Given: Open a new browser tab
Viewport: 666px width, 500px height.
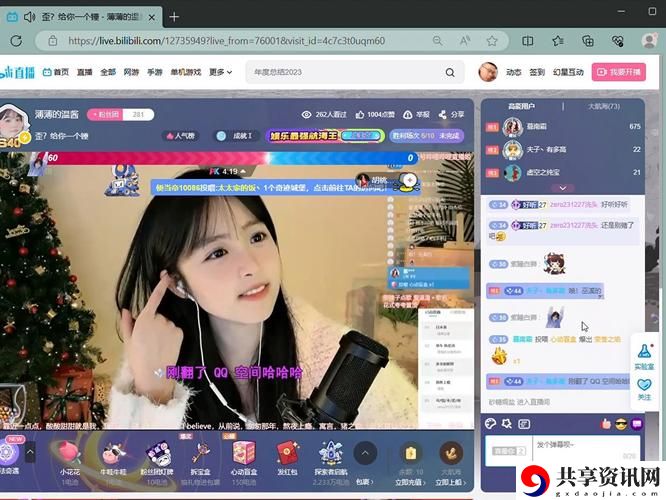Looking at the screenshot, I should click(x=174, y=17).
